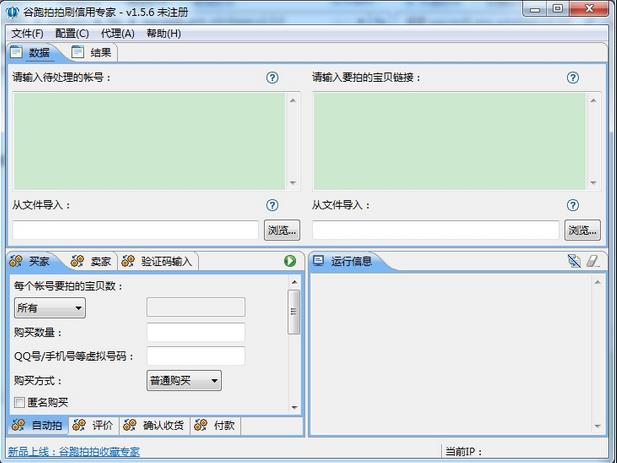617x463 pixels.
Task: Open the 验证码输入 tab
Action: (158, 261)
